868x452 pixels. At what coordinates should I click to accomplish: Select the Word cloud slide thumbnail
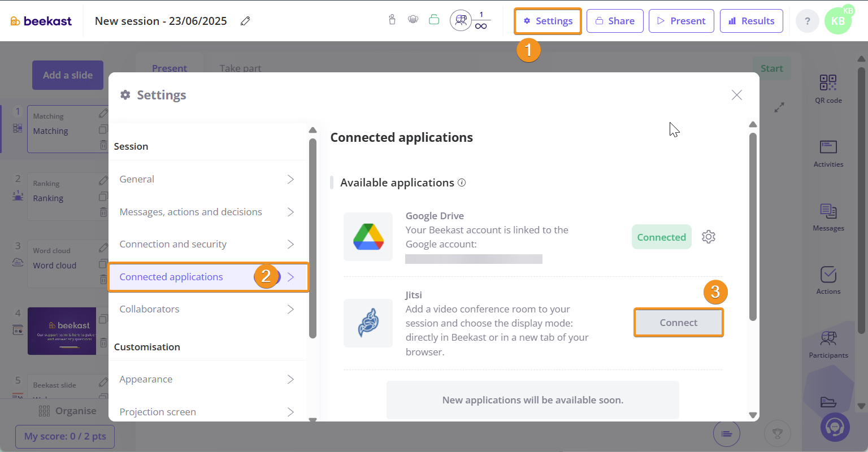click(67, 264)
